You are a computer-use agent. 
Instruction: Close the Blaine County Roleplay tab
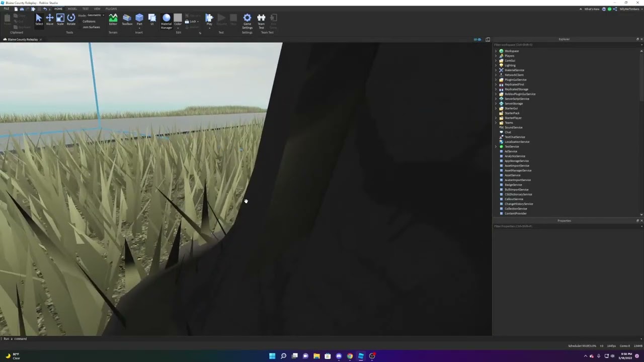click(x=41, y=39)
